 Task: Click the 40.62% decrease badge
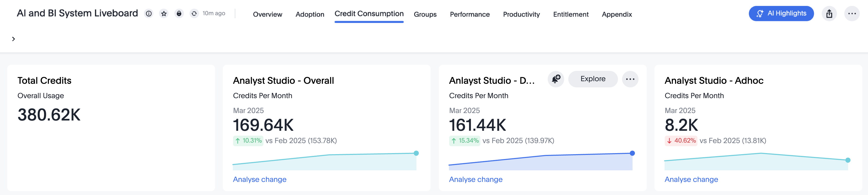point(681,141)
